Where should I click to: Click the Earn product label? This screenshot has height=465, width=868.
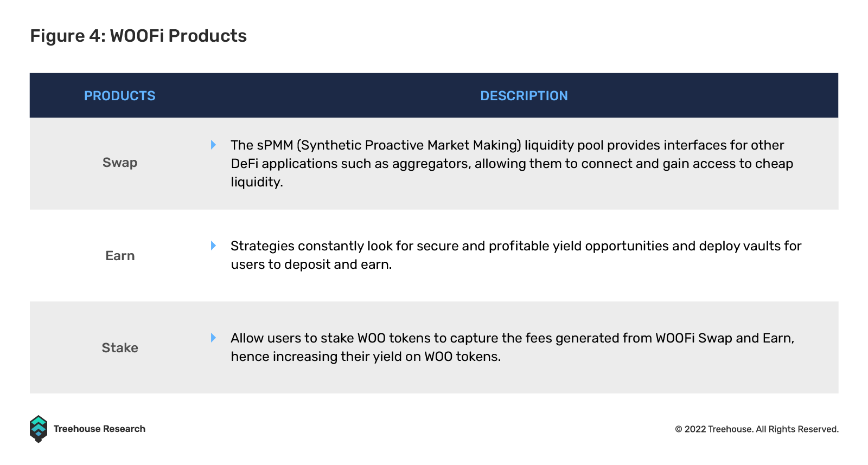pos(120,256)
